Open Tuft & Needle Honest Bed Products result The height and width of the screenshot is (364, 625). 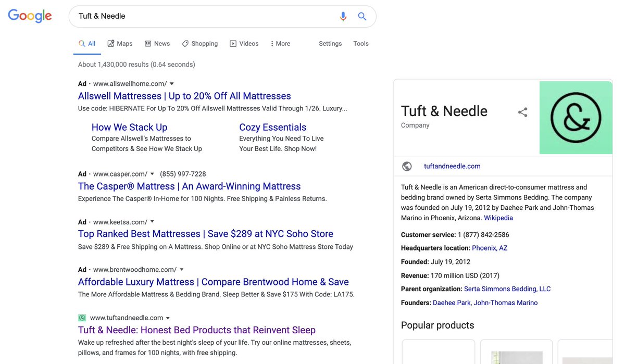pos(197,330)
